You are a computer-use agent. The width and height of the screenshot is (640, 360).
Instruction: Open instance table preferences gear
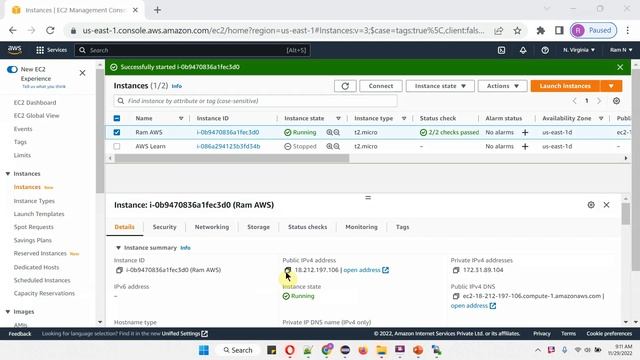pos(616,100)
